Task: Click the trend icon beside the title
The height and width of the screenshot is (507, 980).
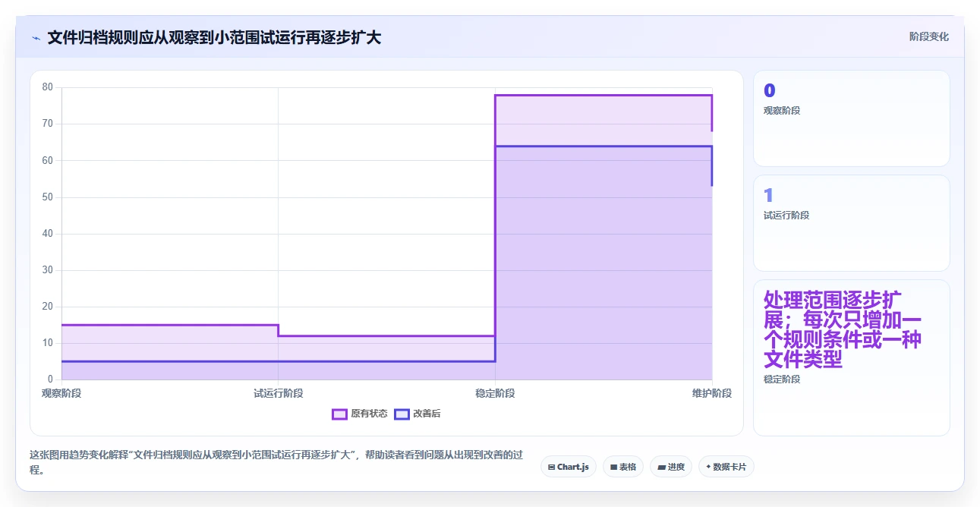Action: click(36, 38)
